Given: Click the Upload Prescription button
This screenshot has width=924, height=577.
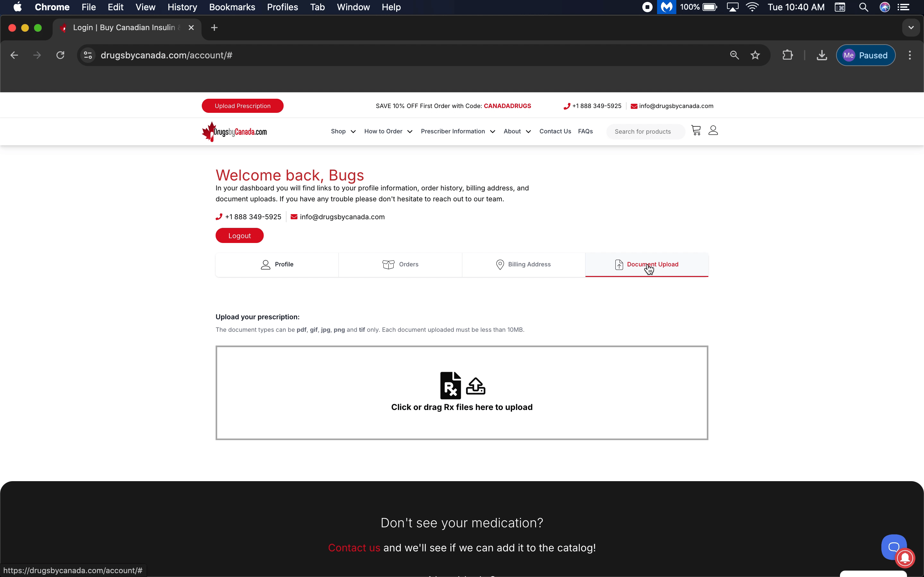Looking at the screenshot, I should point(243,106).
